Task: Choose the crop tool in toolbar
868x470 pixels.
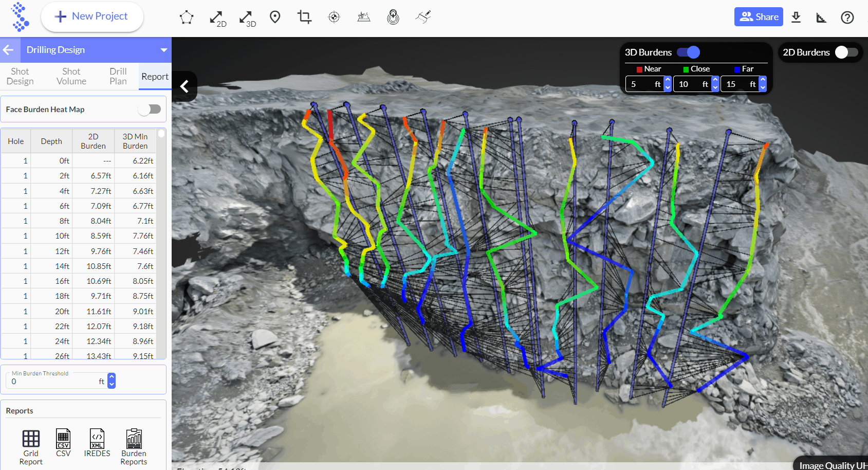Action: coord(304,17)
